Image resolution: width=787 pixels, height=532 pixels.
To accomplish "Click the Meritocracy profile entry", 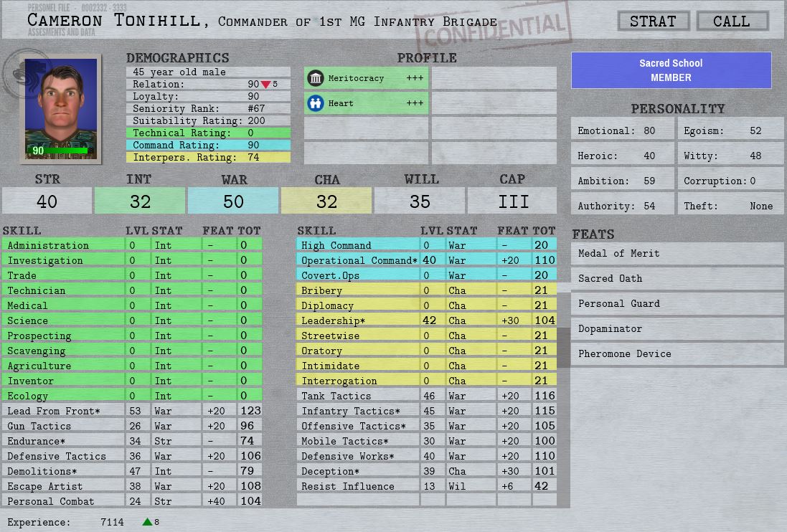I will [x=367, y=78].
